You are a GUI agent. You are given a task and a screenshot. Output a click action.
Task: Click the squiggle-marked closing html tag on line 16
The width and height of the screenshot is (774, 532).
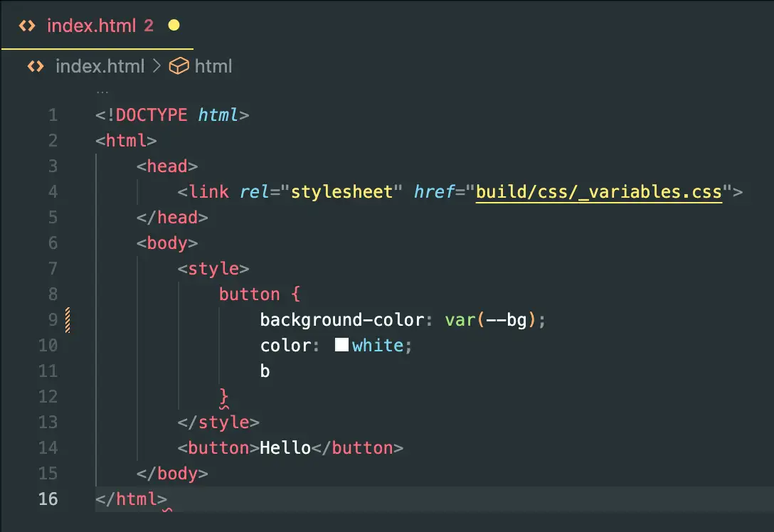pos(131,499)
